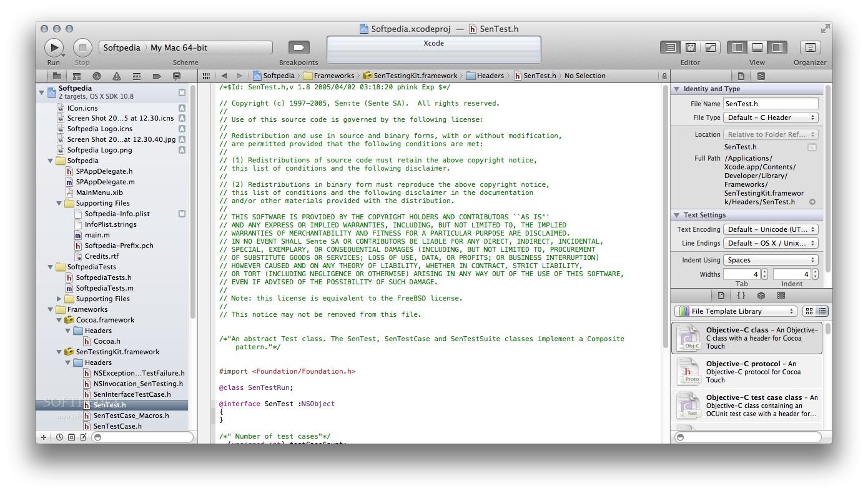Open the Softpedia scheme selector

[x=121, y=47]
